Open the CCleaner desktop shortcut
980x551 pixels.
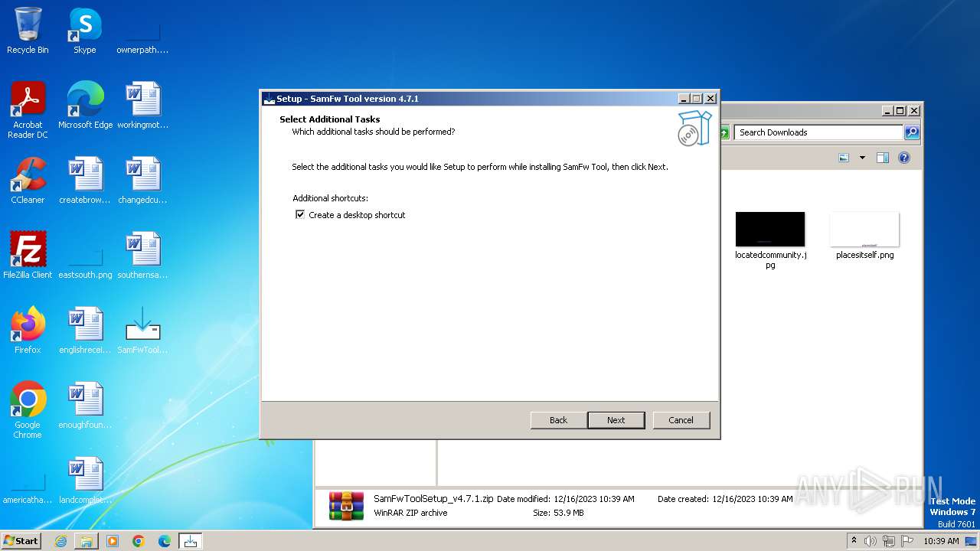[x=28, y=181]
